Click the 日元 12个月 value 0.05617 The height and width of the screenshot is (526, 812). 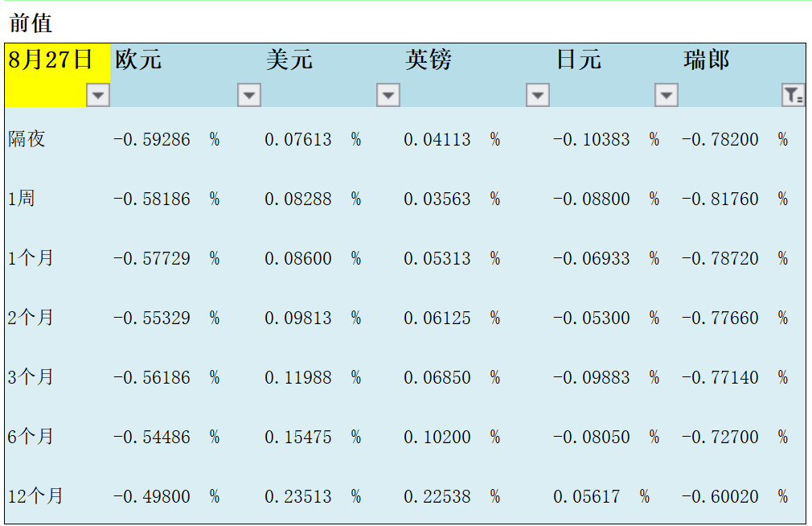tap(586, 496)
